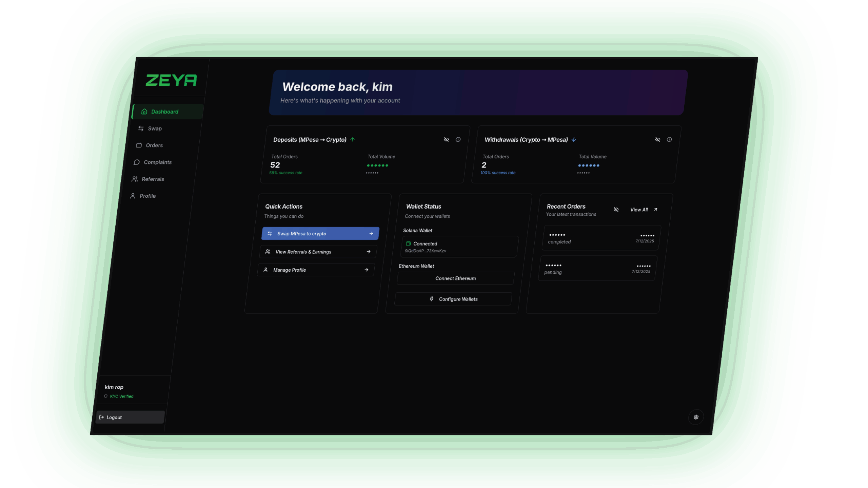The height and width of the screenshot is (488, 868).
Task: Hide deposit values with the eye toggle
Action: coord(446,139)
